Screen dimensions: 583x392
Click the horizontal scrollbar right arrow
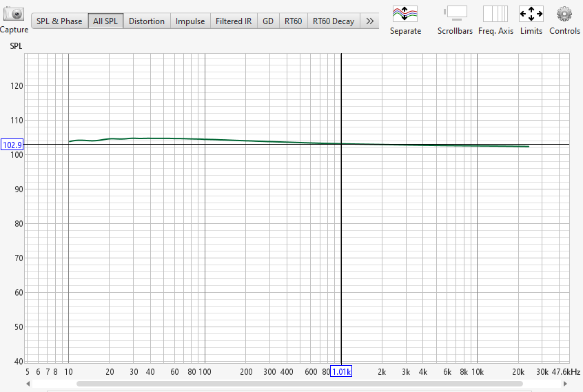coord(568,383)
